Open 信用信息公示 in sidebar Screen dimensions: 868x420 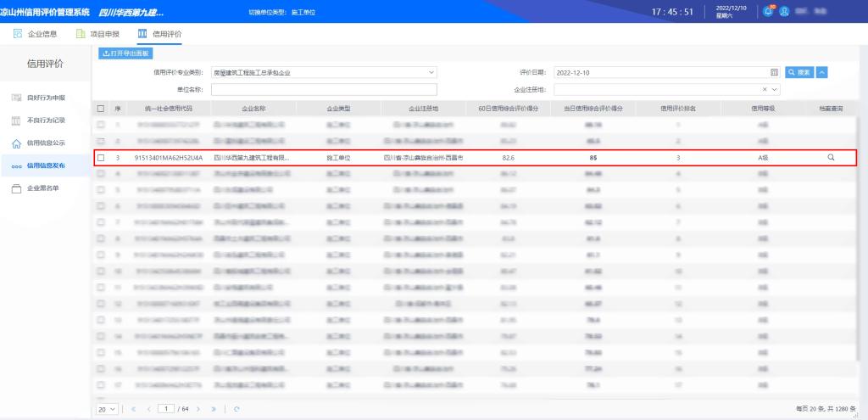click(x=47, y=143)
